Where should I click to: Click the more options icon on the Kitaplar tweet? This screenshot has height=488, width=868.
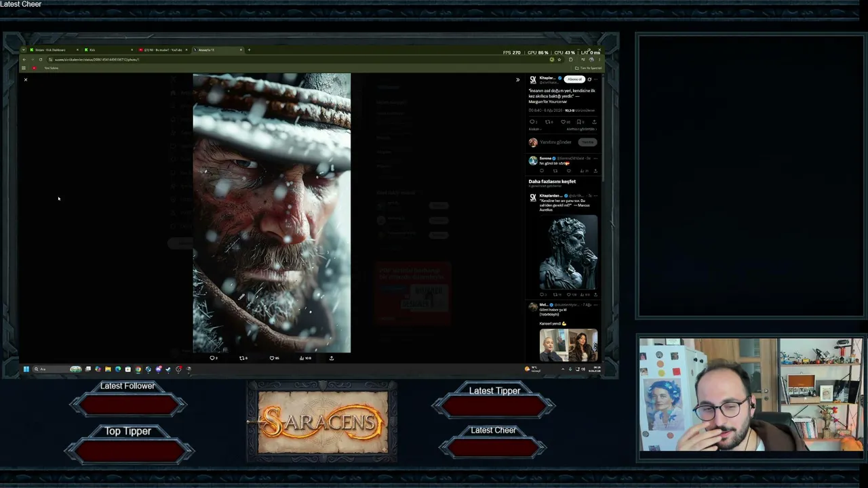pyautogui.click(x=595, y=79)
